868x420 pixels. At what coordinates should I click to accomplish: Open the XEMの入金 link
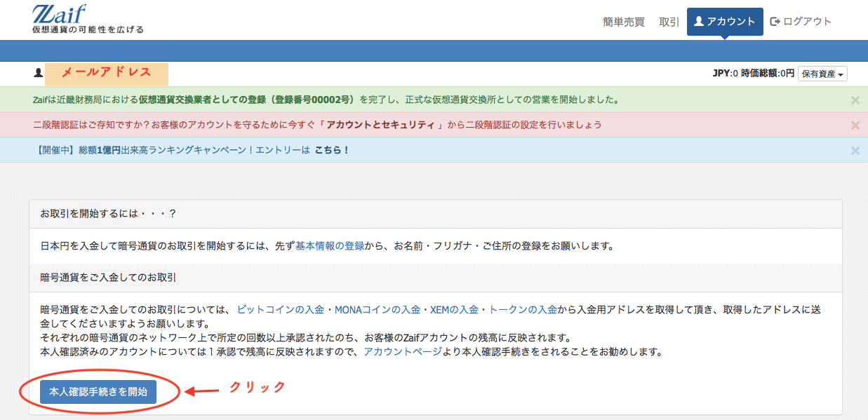point(454,309)
